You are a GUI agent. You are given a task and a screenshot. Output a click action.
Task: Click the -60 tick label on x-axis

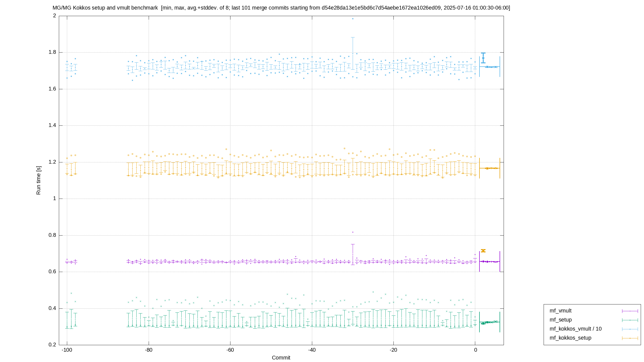tap(230, 350)
